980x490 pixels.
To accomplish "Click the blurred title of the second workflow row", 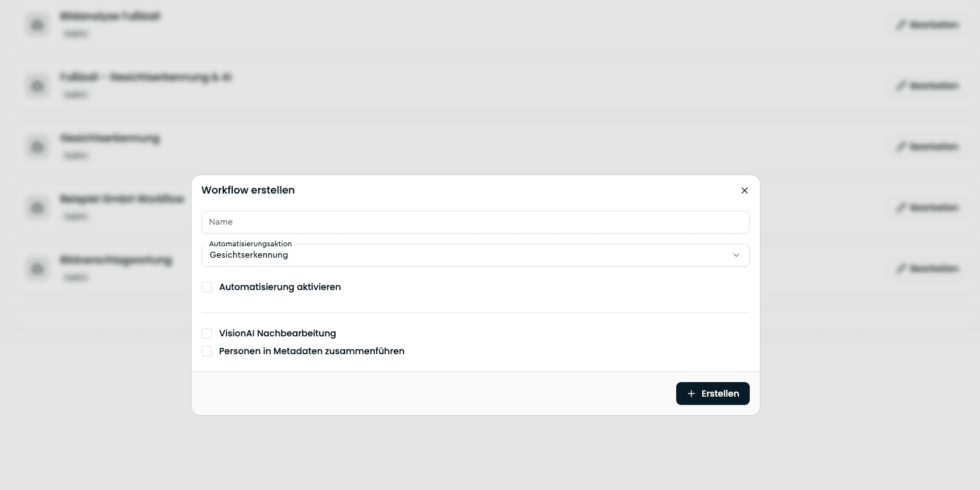I will click(x=146, y=77).
